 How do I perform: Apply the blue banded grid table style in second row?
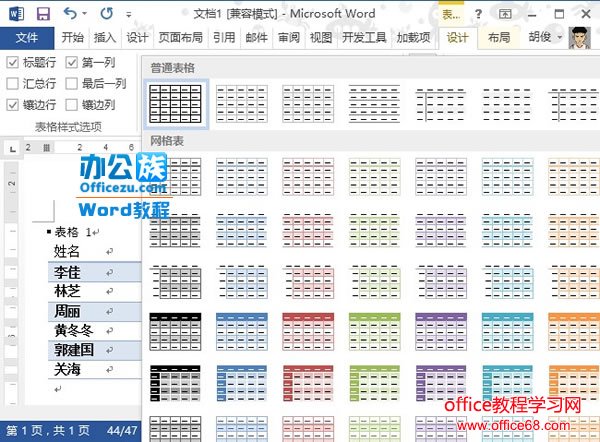pos(241,230)
